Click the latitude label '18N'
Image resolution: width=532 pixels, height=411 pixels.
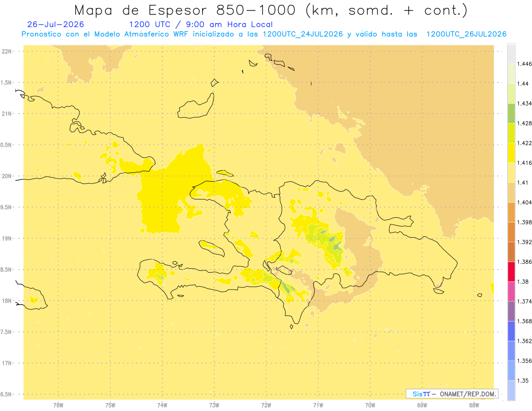(x=7, y=301)
